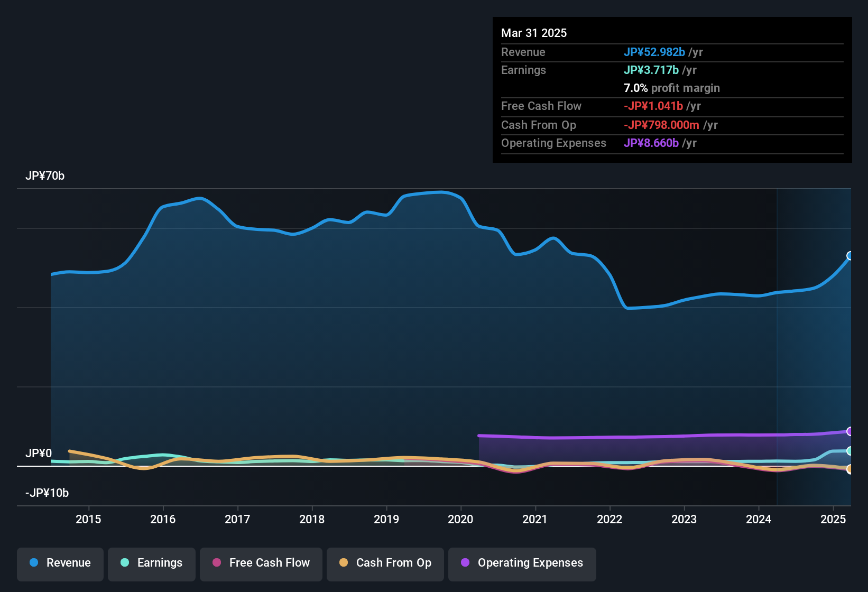868x592 pixels.
Task: Click the 2022 x-axis label
Action: [610, 519]
